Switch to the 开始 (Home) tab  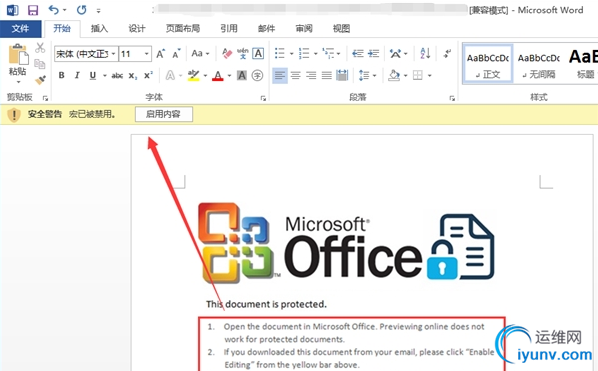tap(62, 29)
